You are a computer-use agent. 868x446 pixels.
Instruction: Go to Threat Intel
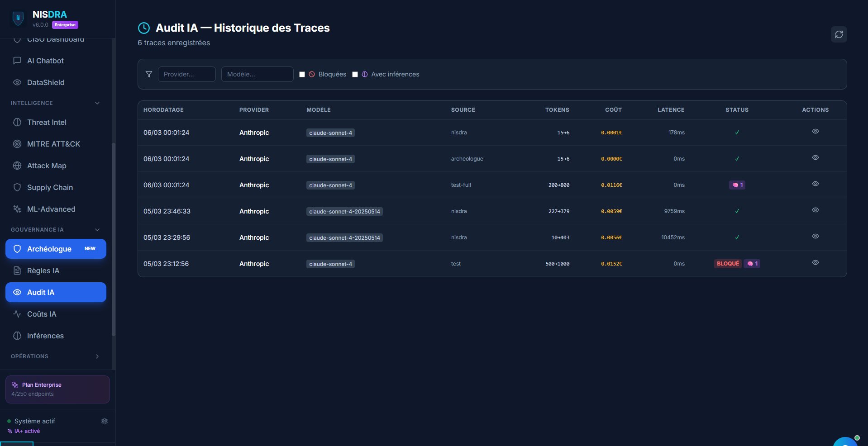pyautogui.click(x=56, y=122)
